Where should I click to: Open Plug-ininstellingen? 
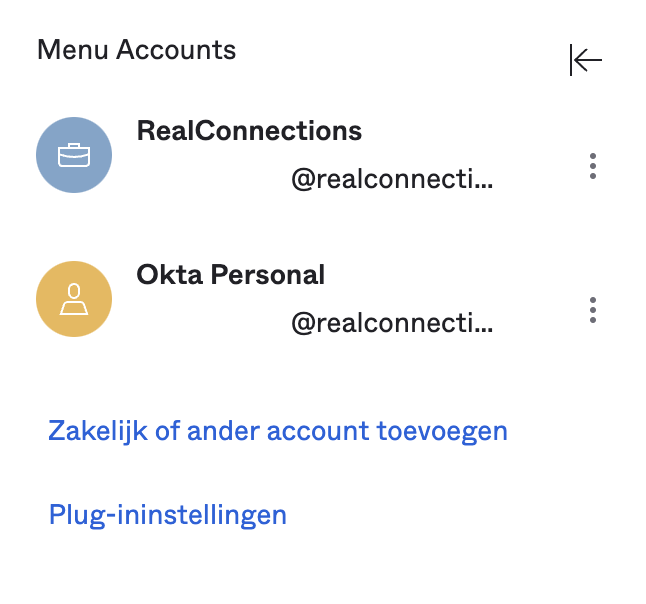(168, 515)
